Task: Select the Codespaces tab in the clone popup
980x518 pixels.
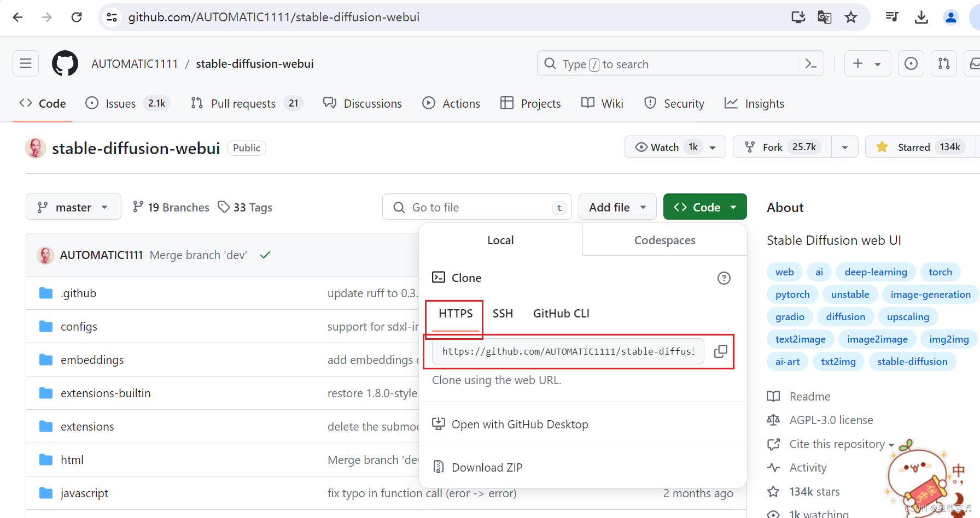Action: (x=665, y=240)
